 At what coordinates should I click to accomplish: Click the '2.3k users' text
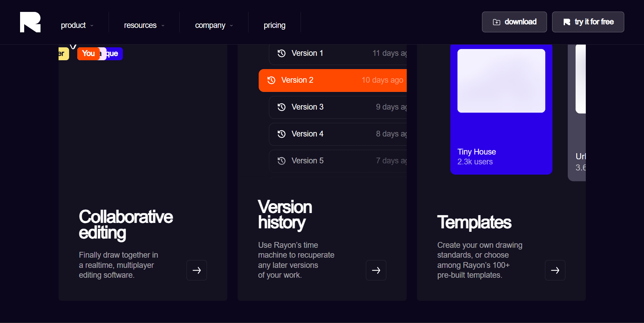(x=475, y=162)
